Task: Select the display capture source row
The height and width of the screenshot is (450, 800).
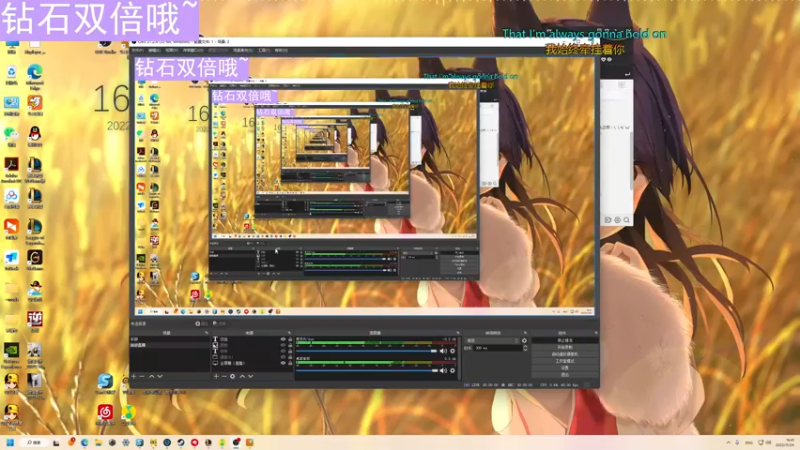Action: coord(252,363)
